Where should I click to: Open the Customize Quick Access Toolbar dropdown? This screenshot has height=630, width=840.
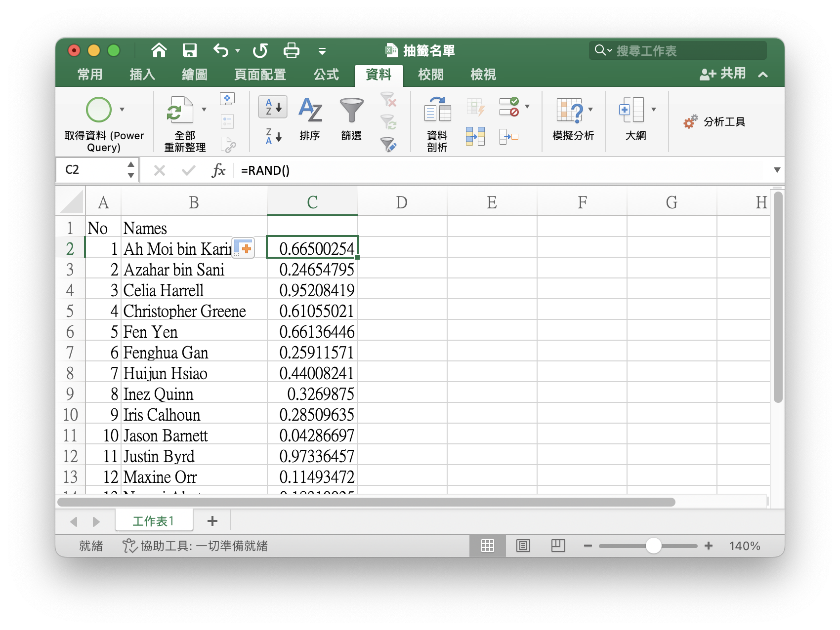(x=322, y=51)
